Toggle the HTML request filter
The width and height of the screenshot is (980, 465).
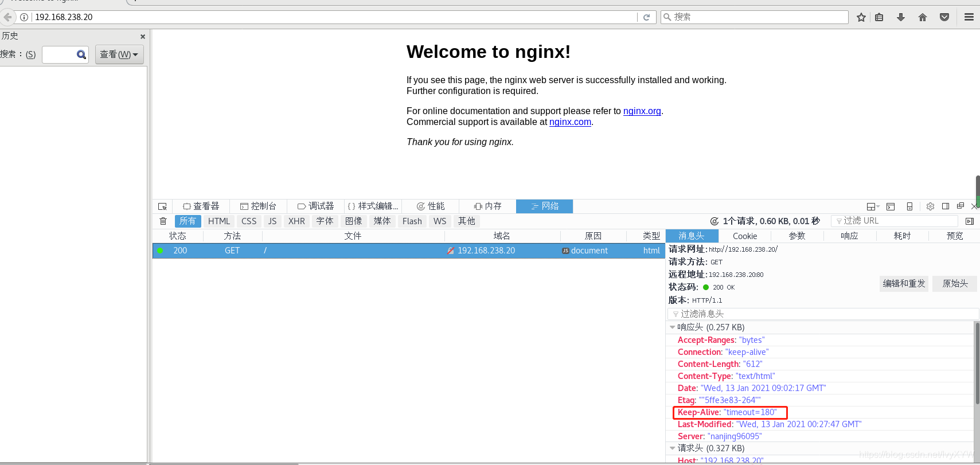(x=219, y=221)
